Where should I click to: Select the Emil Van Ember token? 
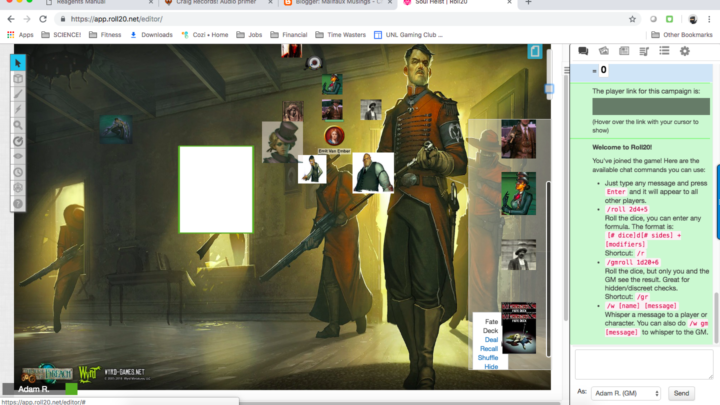[334, 136]
